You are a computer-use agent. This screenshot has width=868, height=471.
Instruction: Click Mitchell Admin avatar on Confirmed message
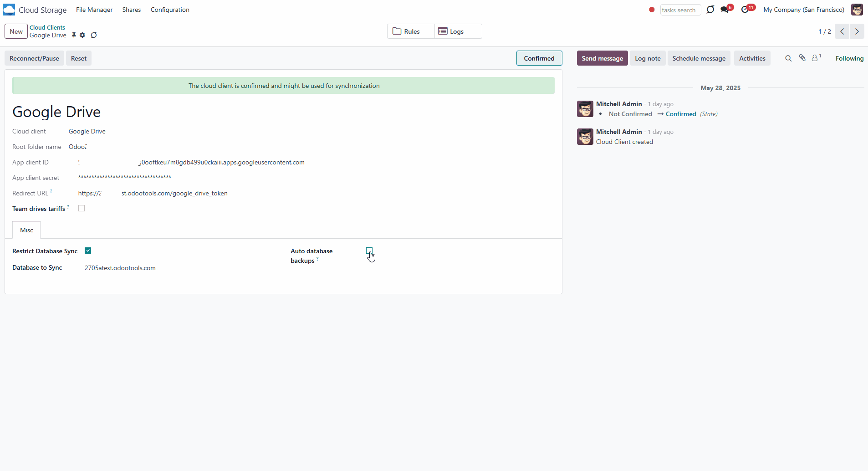click(x=585, y=109)
